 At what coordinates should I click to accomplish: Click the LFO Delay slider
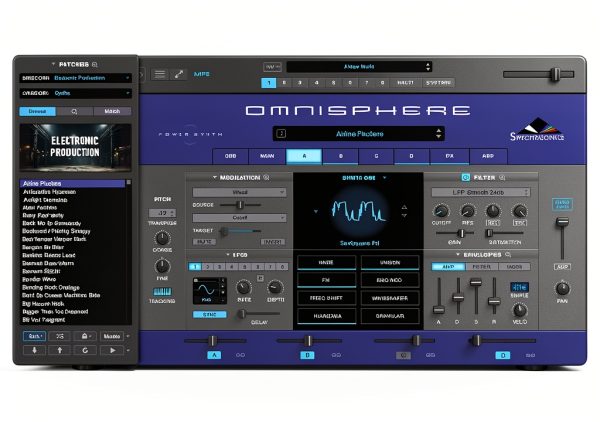coord(259,314)
